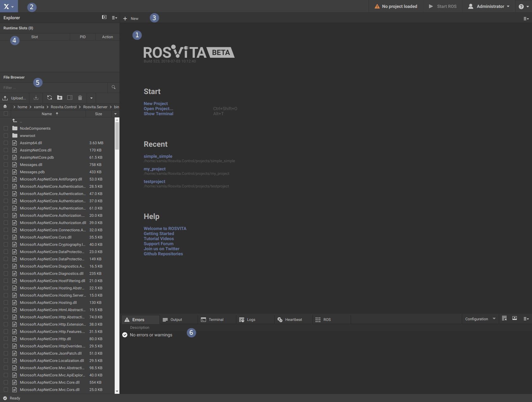The height and width of the screenshot is (402, 532).
Task: Check the box for AssimpNetCore.dll
Action: pyautogui.click(x=6, y=150)
